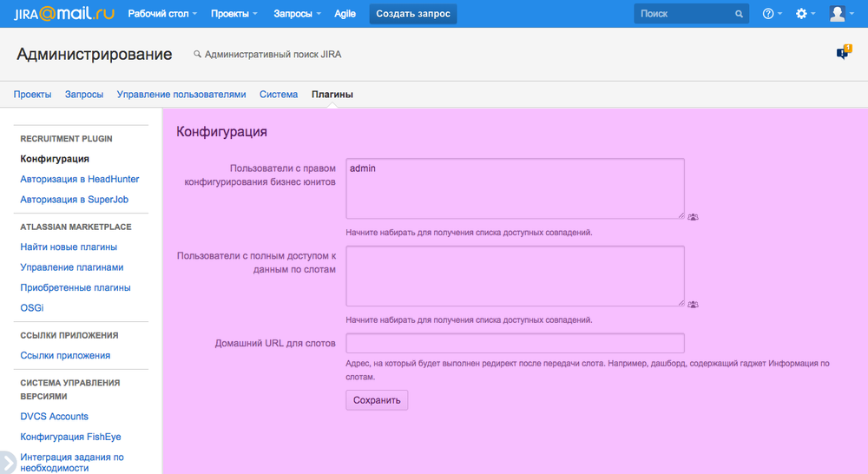Open the help question-mark menu

tap(772, 14)
